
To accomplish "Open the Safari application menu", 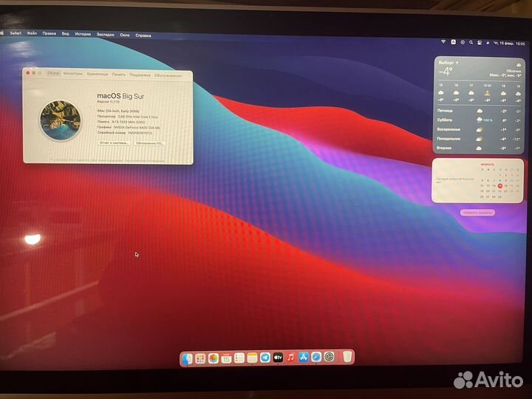I will (x=16, y=33).
